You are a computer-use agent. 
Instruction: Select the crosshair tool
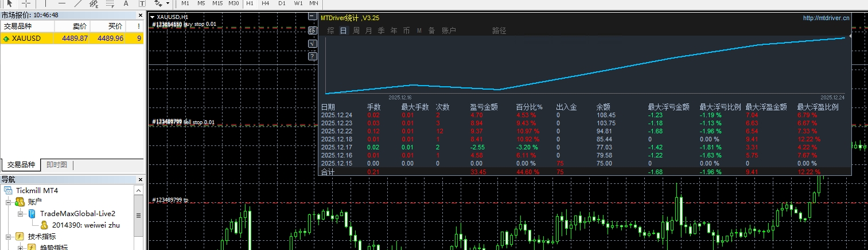26,3
